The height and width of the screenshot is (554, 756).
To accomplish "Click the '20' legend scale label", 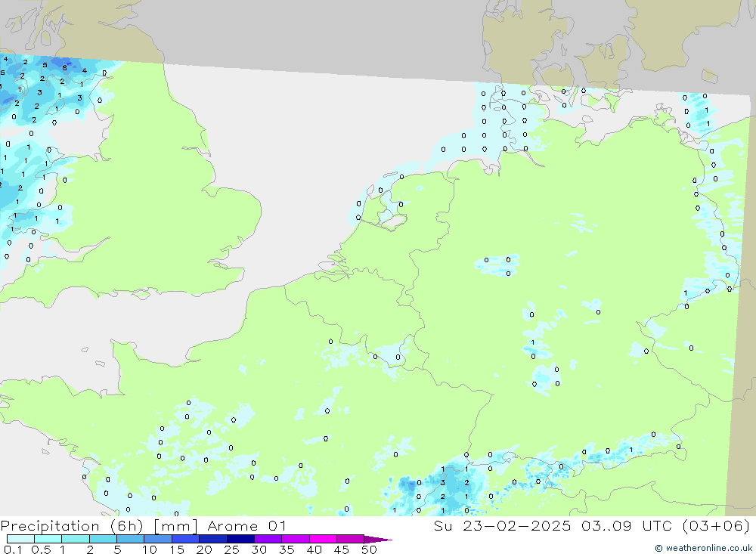I will click(204, 549).
